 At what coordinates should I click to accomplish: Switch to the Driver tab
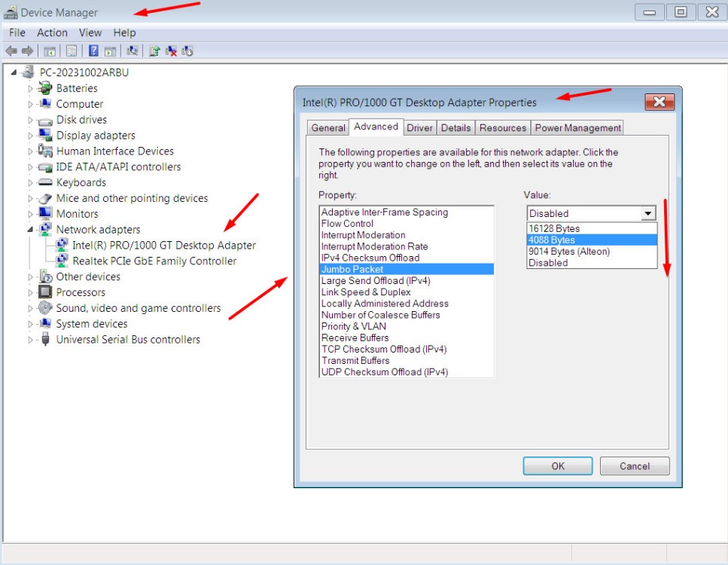point(419,128)
